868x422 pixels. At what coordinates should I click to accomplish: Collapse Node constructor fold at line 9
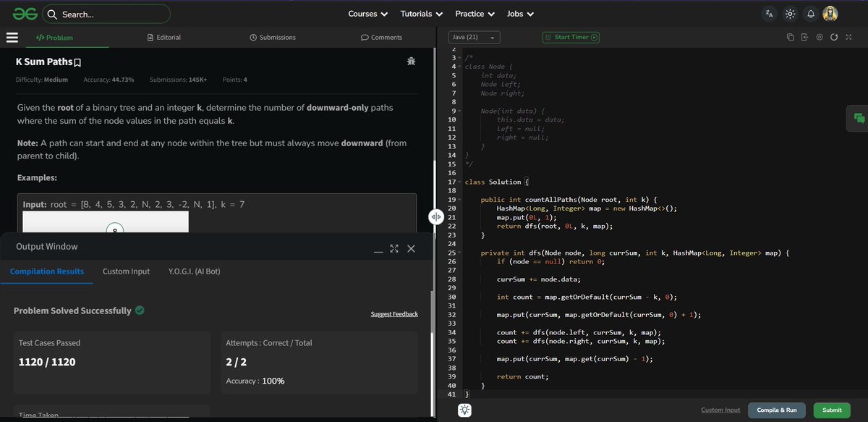(459, 111)
